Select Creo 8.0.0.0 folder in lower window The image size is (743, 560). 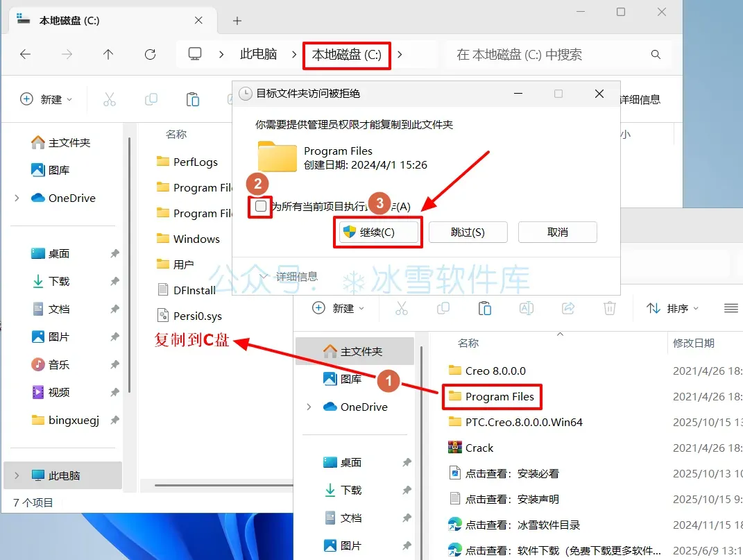pos(487,371)
